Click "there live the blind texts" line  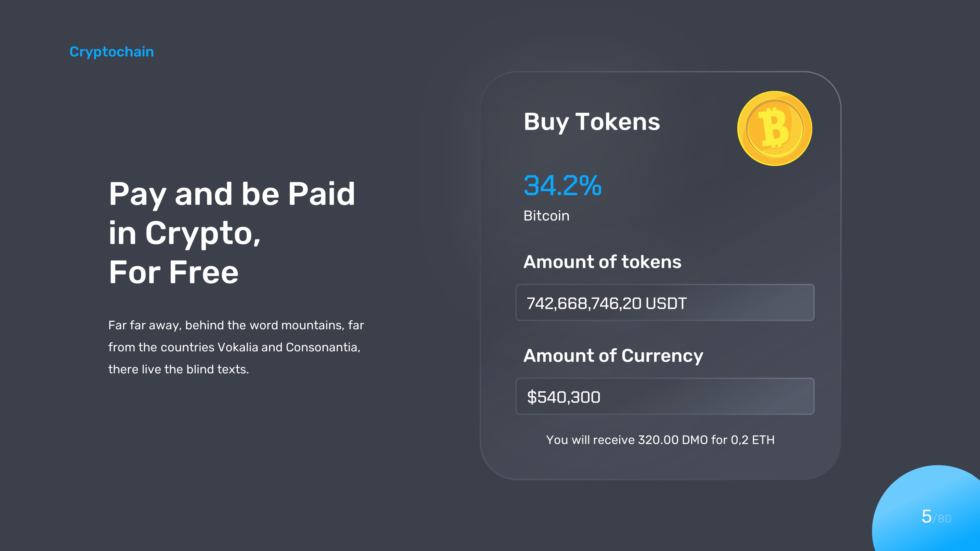tap(178, 369)
